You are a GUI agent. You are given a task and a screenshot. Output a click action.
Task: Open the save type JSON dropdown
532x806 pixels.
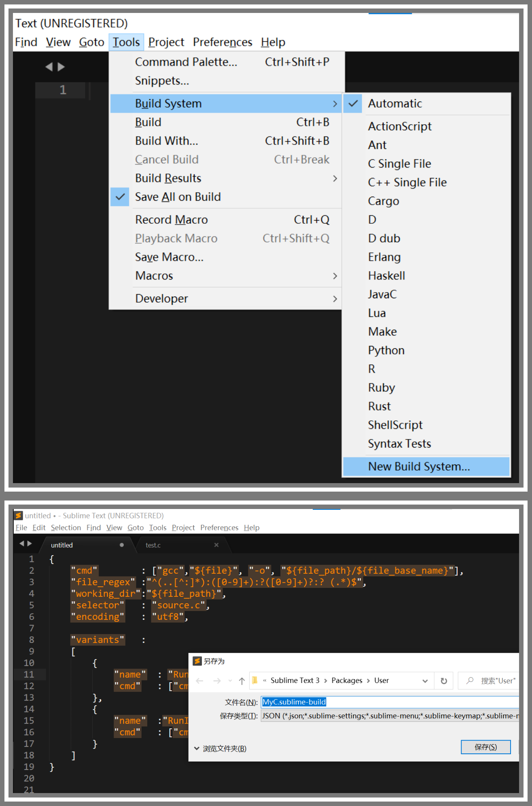[390, 716]
